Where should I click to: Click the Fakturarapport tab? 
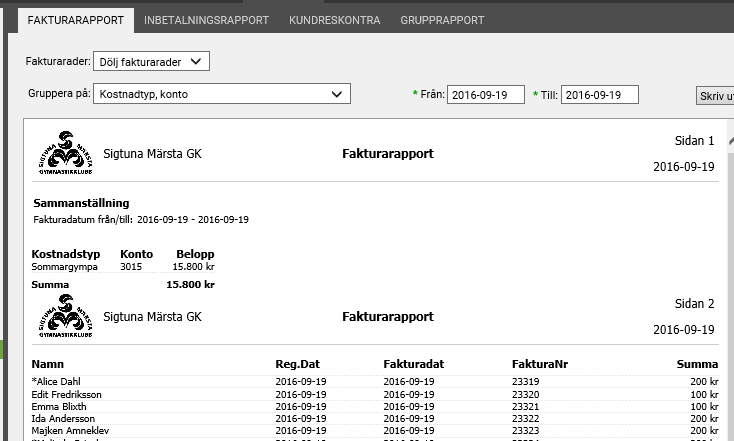pos(76,20)
